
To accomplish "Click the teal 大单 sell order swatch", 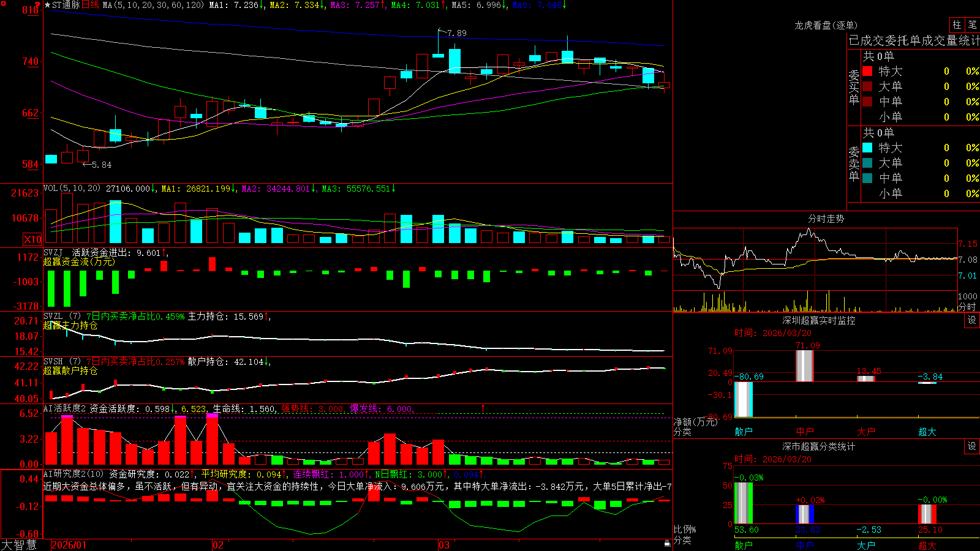I will click(867, 163).
